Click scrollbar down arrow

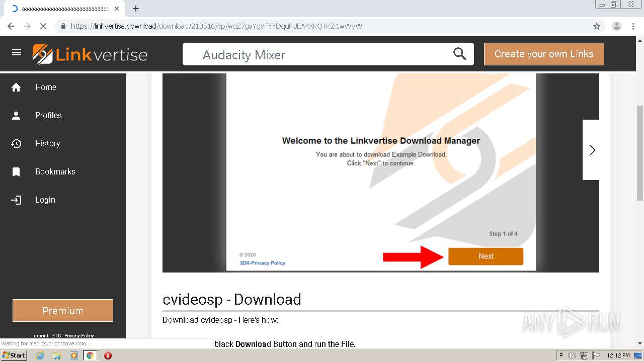click(x=640, y=343)
